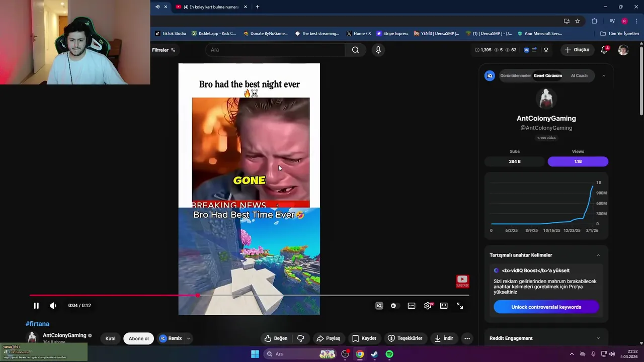Switch to the AI Coach tab
644x362 pixels.
(x=579, y=75)
